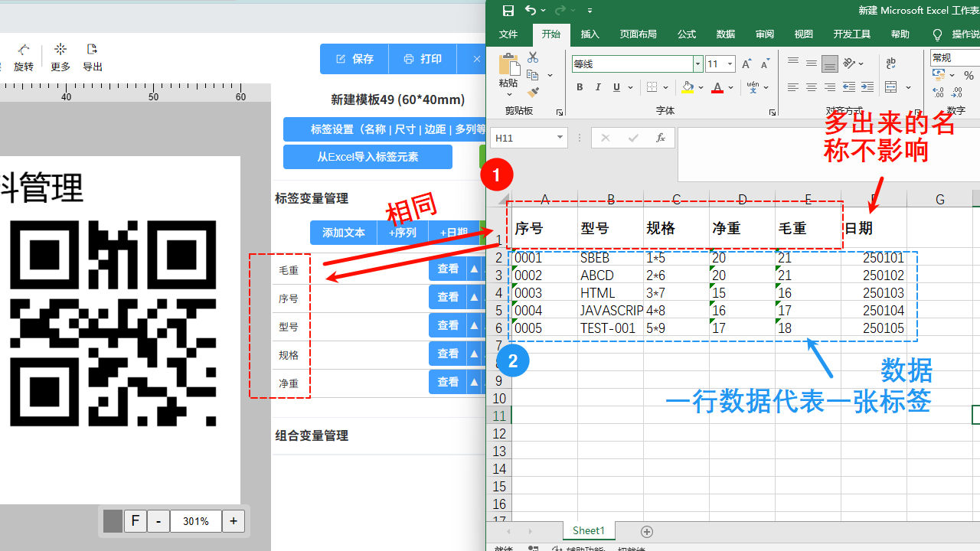This screenshot has width=980, height=551.
Task: Expand the Fill Color dropdown arrow
Action: pyautogui.click(x=701, y=87)
